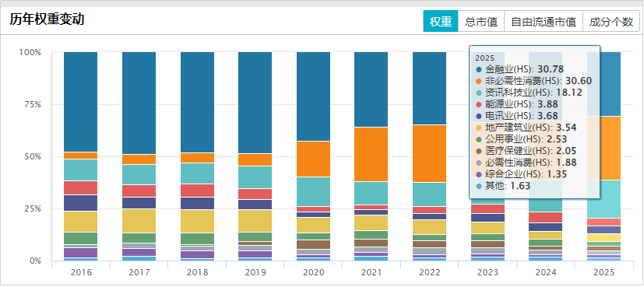Click the brown segment in the 2020 bar
Viewport: 644px width, 287px height.
313,245
